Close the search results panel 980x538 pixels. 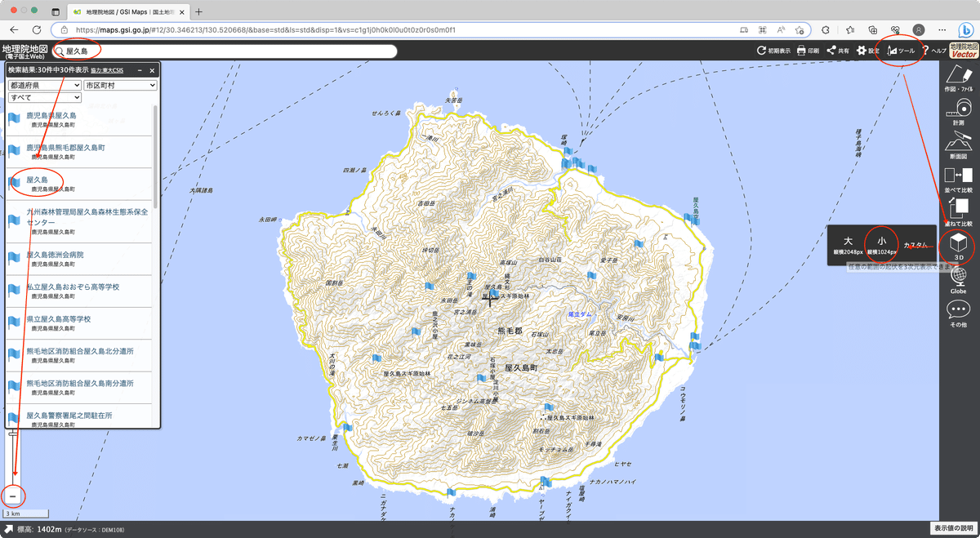point(152,70)
